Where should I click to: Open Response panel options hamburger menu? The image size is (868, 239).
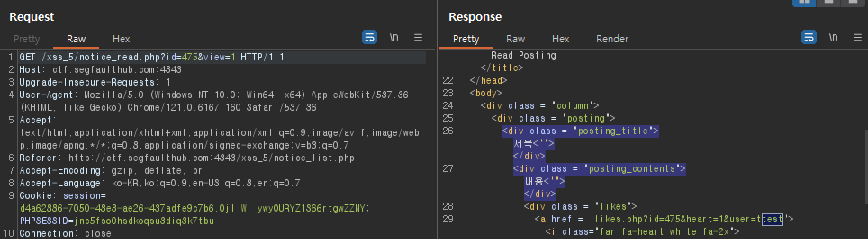tap(858, 37)
